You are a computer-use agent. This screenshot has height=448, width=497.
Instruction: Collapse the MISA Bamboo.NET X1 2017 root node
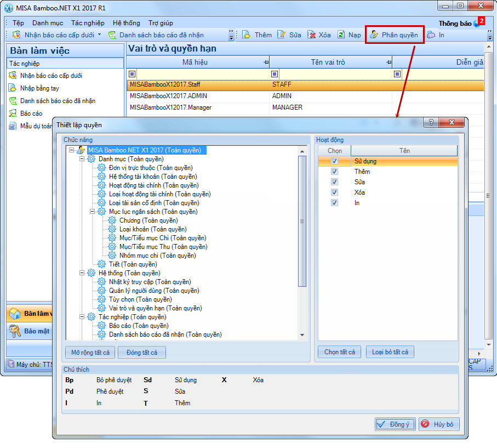tap(72, 150)
